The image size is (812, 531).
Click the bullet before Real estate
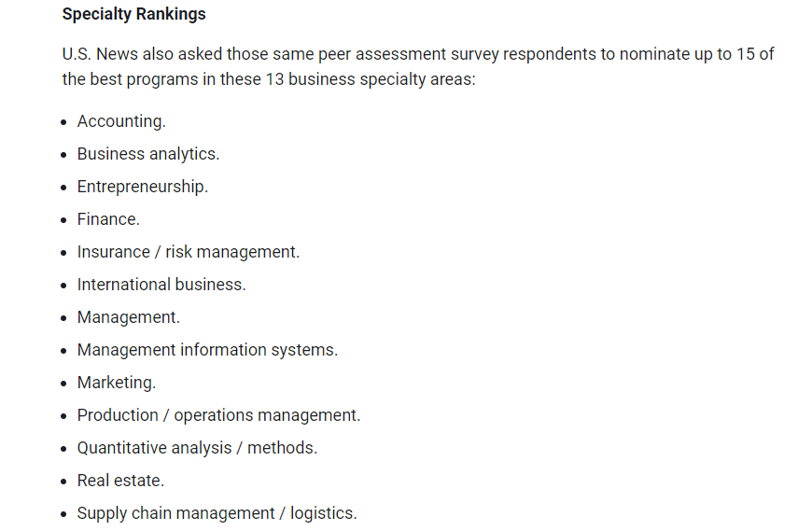pos(63,482)
